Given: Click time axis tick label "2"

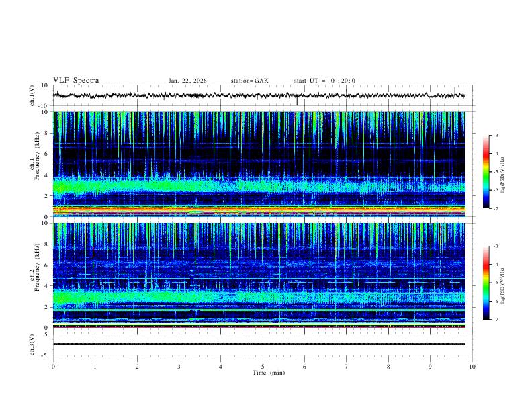Looking at the screenshot, I should (x=137, y=367).
